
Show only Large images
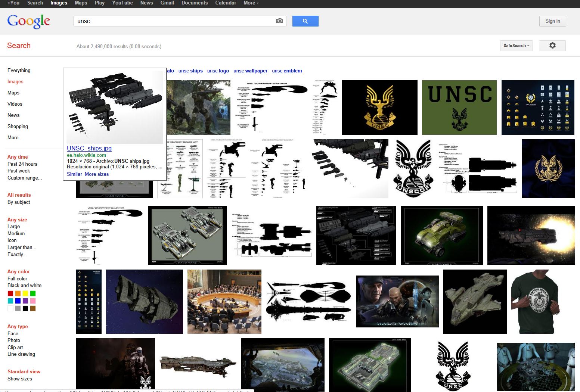(x=13, y=226)
